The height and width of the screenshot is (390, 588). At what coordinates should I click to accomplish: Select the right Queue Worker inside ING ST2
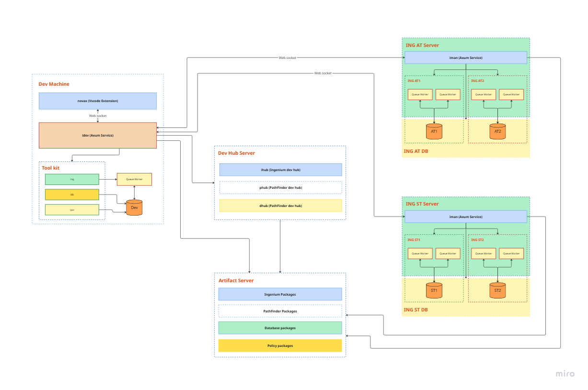(511, 253)
